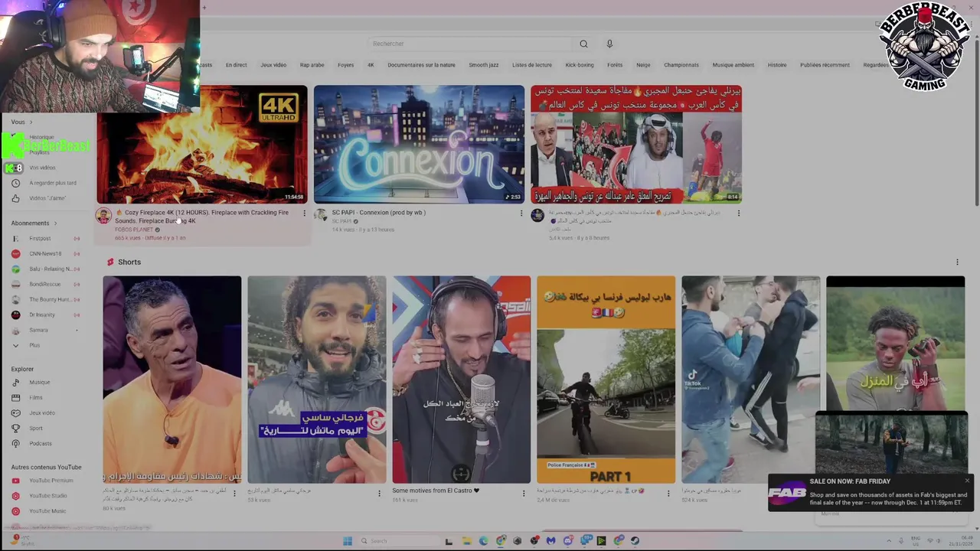Expand the Vous section chevron

coord(31,122)
